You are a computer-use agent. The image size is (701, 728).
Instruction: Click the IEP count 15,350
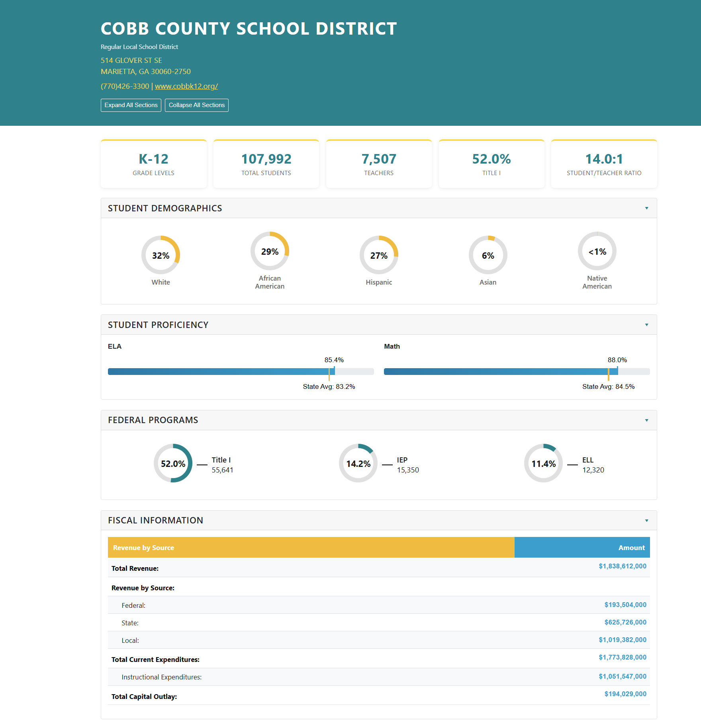pyautogui.click(x=408, y=470)
